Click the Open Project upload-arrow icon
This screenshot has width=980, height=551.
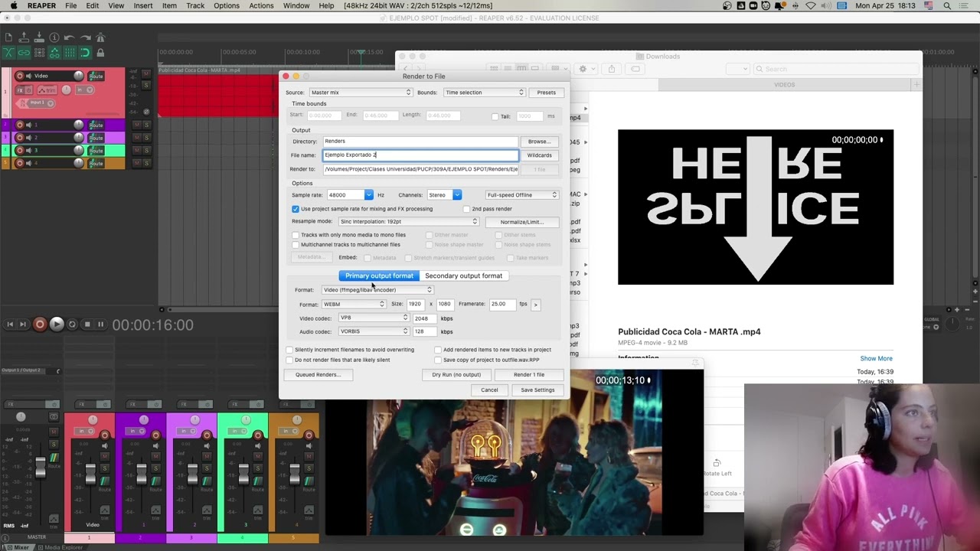(24, 37)
